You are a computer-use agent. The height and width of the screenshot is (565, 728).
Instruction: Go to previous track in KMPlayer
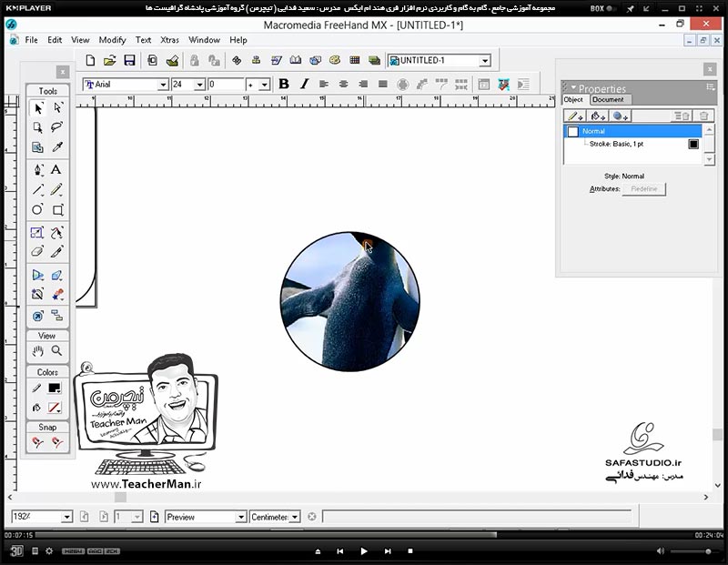point(339,551)
